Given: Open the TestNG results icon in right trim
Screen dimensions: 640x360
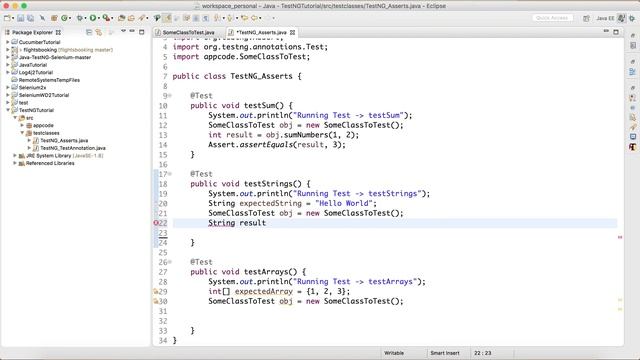Looking at the screenshot, I should click(x=633, y=147).
